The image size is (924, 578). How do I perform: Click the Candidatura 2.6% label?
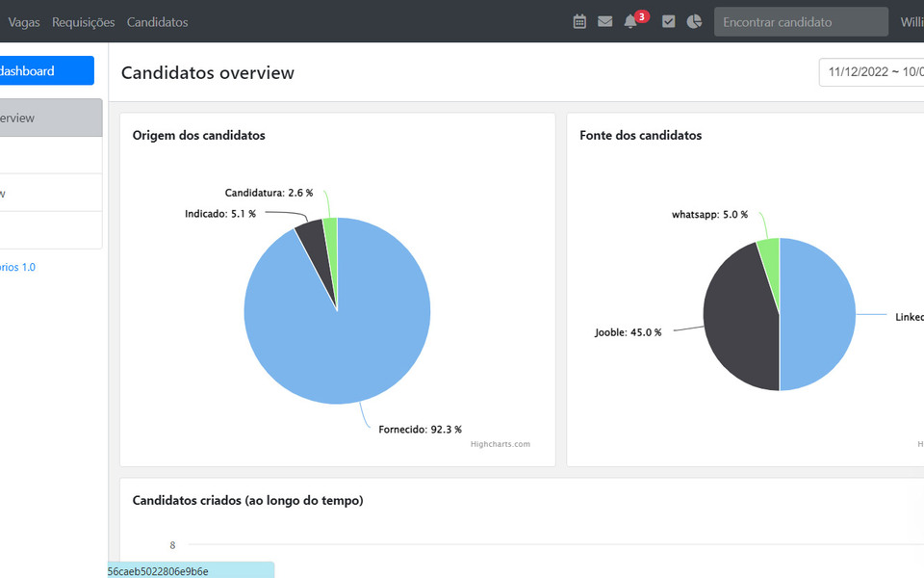pyautogui.click(x=268, y=193)
